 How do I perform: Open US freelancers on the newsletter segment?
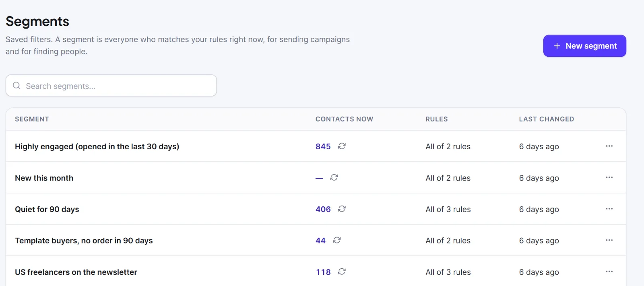pos(76,272)
